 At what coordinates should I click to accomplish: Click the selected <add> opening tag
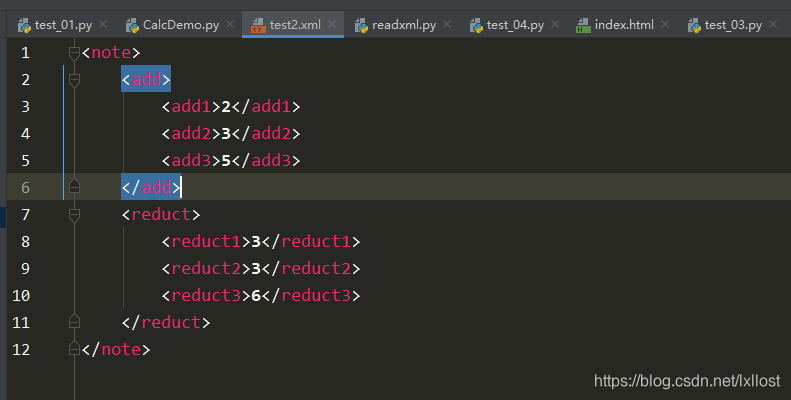click(146, 79)
